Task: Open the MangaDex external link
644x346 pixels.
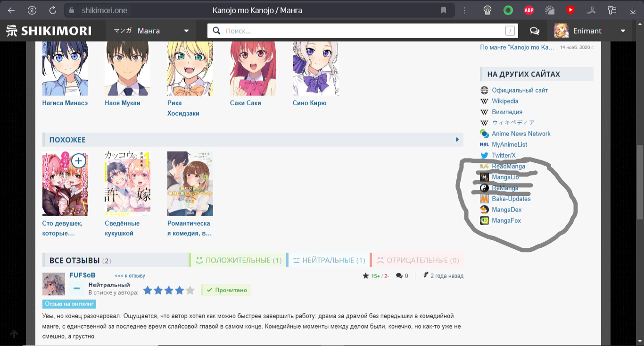Action: pyautogui.click(x=506, y=210)
